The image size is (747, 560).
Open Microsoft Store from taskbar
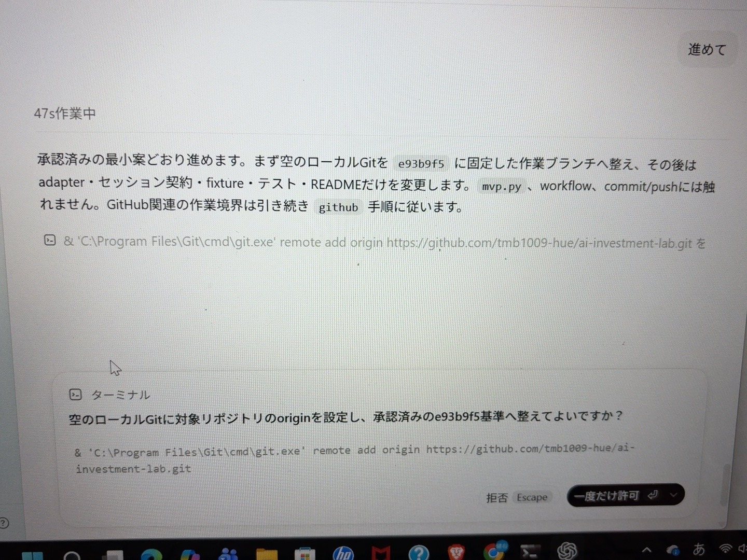pos(305,554)
